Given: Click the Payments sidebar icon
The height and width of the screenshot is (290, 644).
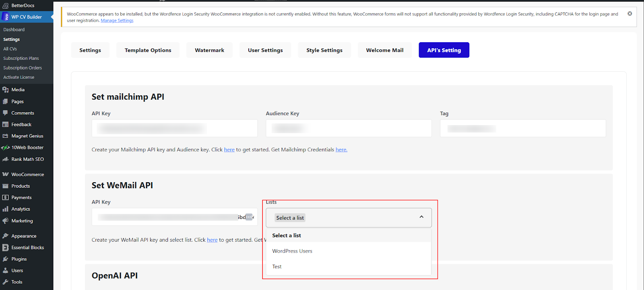Looking at the screenshot, I should click(6, 197).
